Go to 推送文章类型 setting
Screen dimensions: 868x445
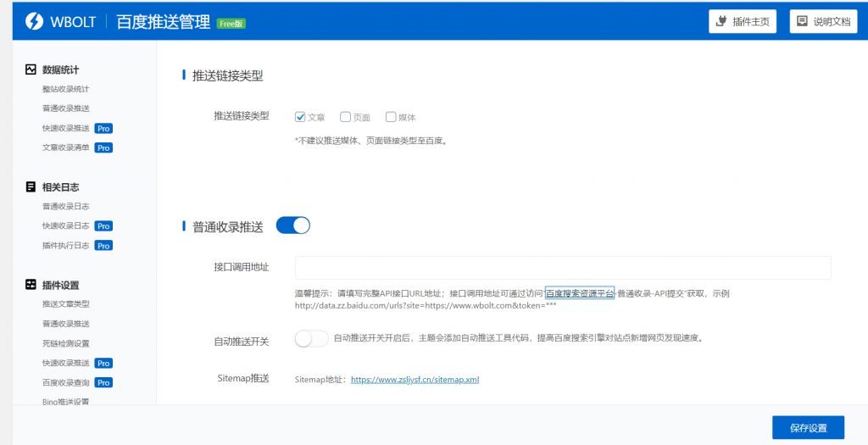point(65,303)
